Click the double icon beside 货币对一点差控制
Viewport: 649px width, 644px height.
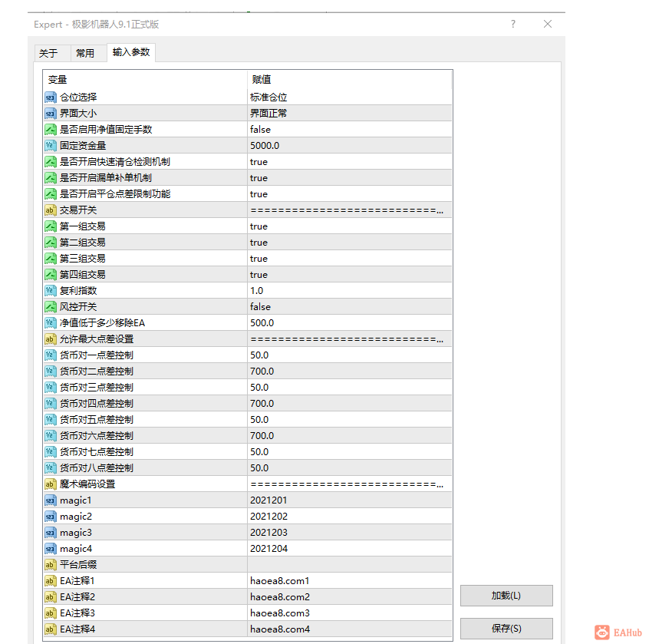(x=50, y=355)
